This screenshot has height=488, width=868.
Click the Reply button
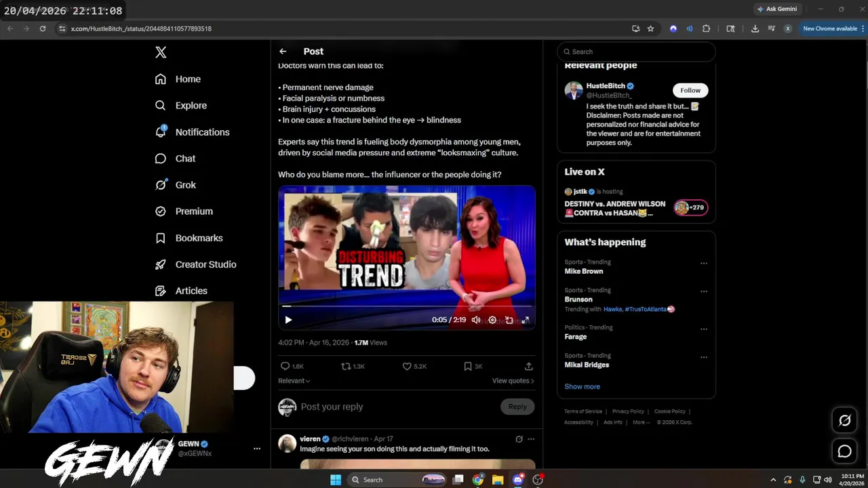tap(517, 407)
